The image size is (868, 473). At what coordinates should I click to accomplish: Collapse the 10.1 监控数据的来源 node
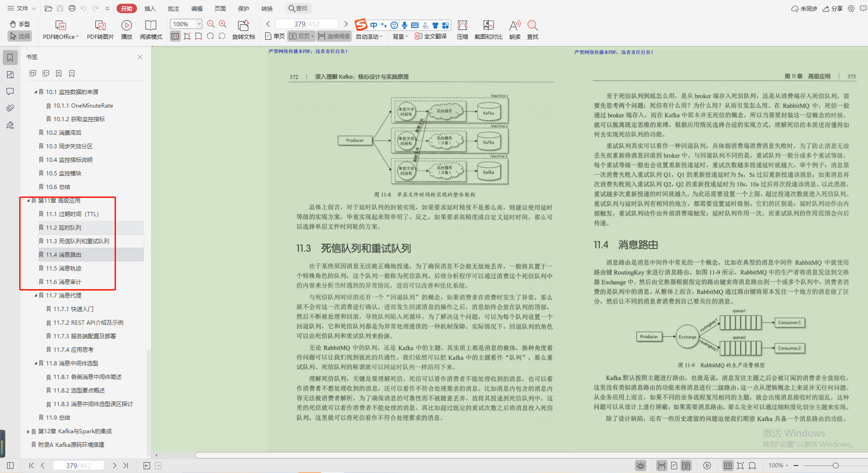click(36, 92)
